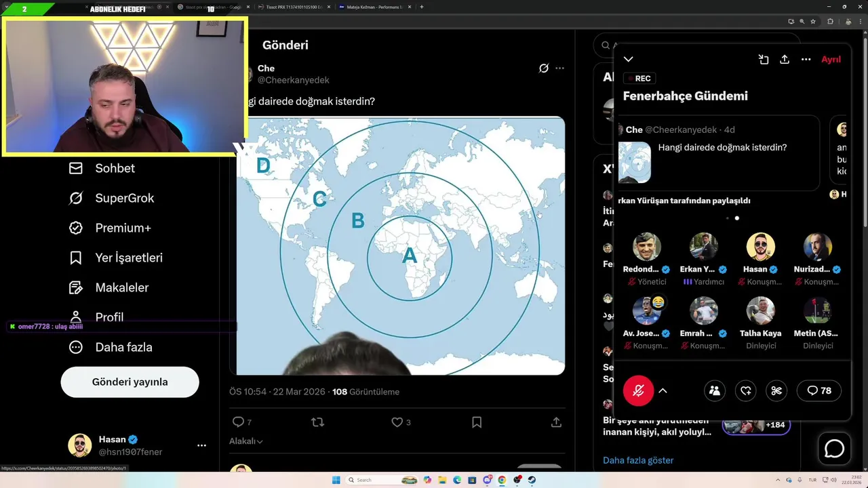This screenshot has height=488, width=868.
Task: Click the Gönderi yayınla button
Action: pyautogui.click(x=130, y=382)
